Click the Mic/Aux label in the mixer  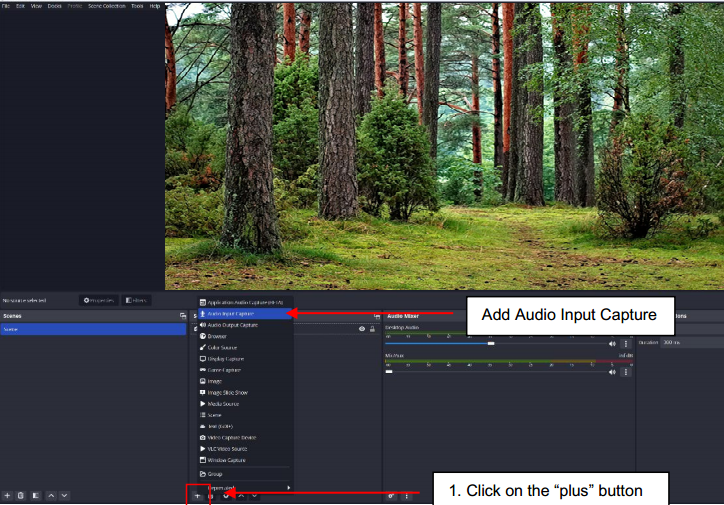[394, 356]
